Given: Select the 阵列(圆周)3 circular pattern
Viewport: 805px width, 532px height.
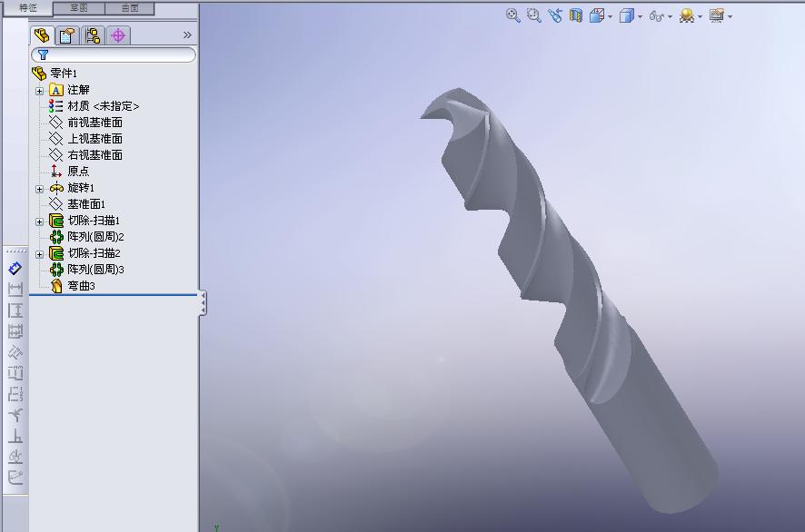Looking at the screenshot, I should point(86,270).
